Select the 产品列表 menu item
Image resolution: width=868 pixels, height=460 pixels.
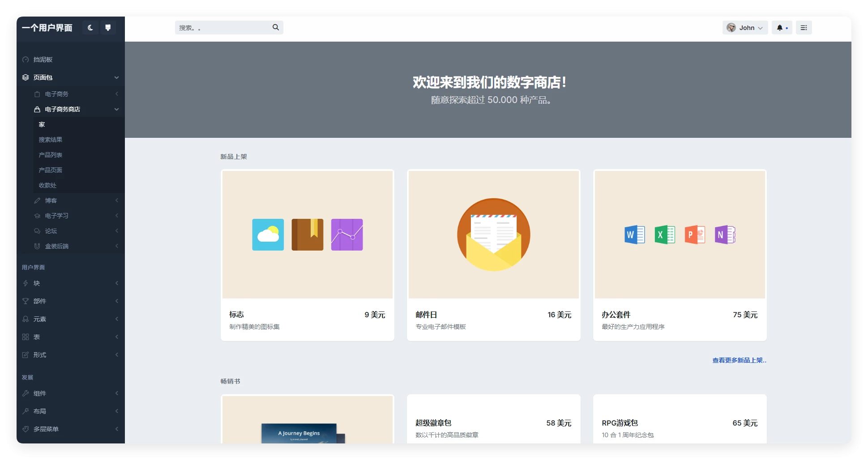51,155
